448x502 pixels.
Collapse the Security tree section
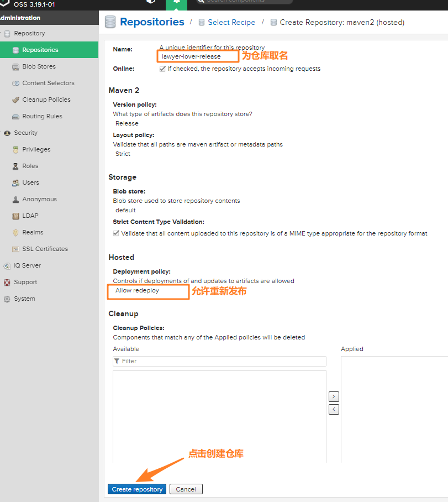1,133
